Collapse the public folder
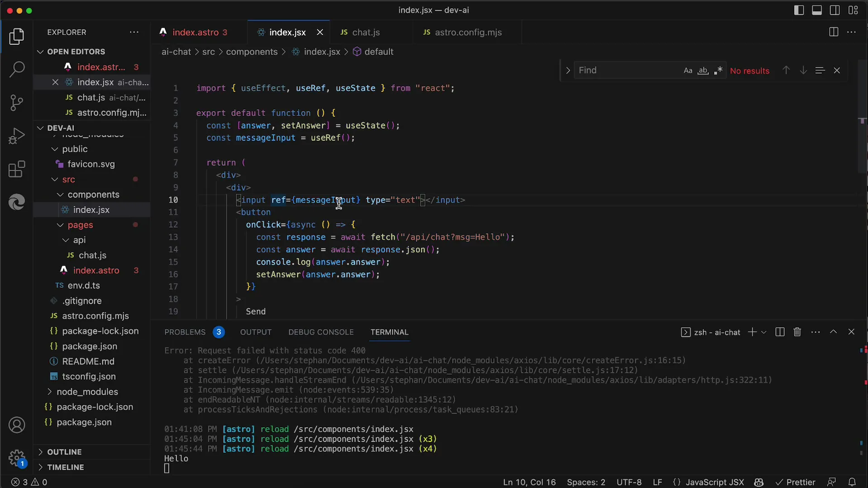 point(55,149)
